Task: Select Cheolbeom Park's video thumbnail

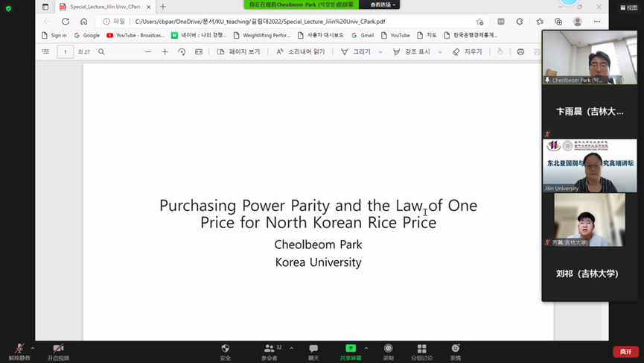Action: (x=589, y=57)
